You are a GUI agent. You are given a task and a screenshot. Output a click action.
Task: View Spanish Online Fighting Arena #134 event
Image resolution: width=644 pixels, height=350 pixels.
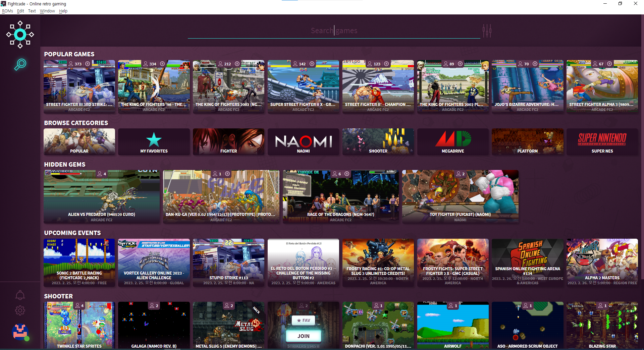coord(528,262)
